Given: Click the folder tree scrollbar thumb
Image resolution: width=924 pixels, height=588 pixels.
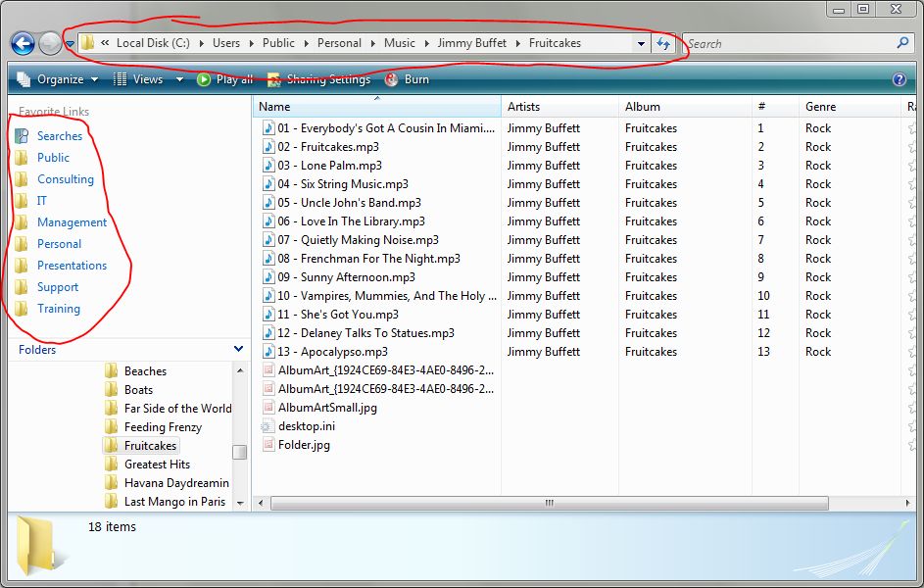Looking at the screenshot, I should (239, 452).
